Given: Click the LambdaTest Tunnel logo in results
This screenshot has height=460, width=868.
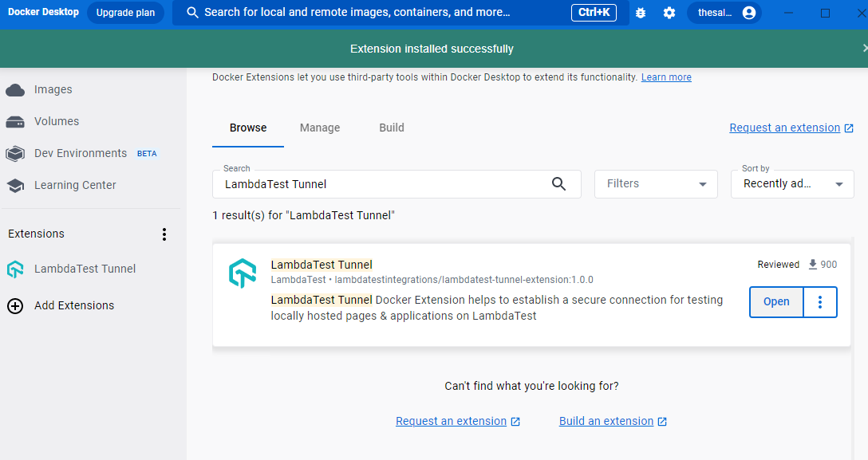Looking at the screenshot, I should pyautogui.click(x=243, y=273).
